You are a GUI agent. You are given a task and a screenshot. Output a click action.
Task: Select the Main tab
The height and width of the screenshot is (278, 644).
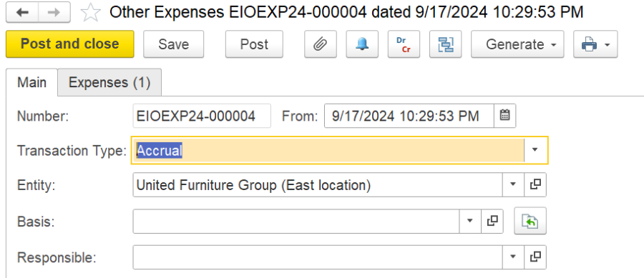click(x=31, y=82)
